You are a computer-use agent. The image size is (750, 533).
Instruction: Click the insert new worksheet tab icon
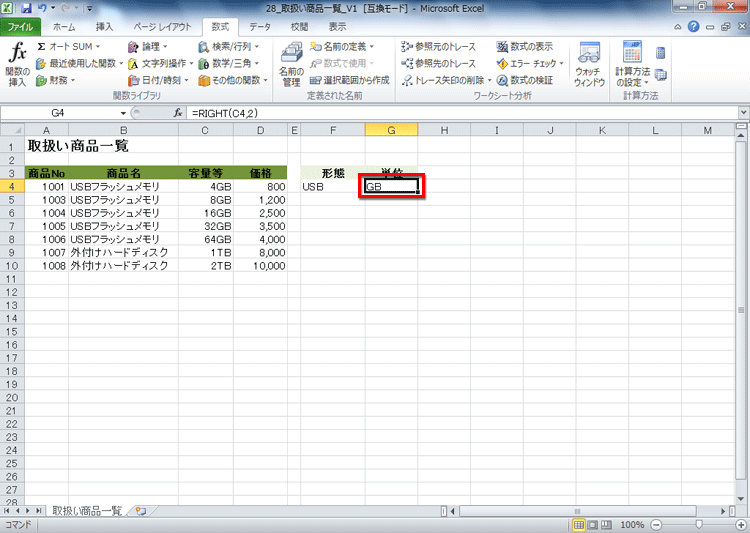click(x=141, y=511)
